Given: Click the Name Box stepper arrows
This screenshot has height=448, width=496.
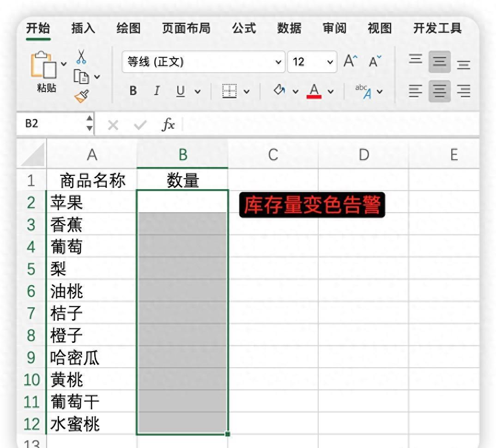Looking at the screenshot, I should 90,123.
